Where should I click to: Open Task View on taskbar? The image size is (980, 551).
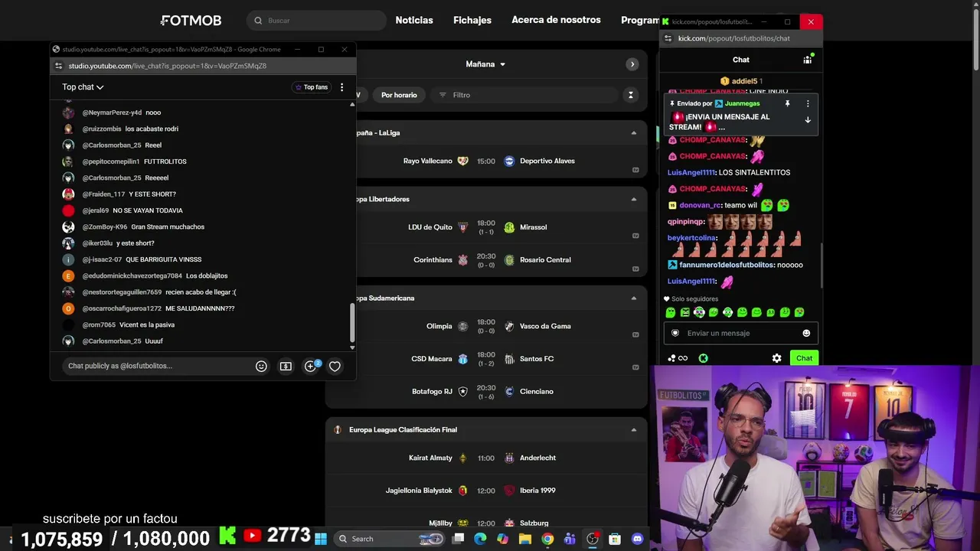(458, 539)
